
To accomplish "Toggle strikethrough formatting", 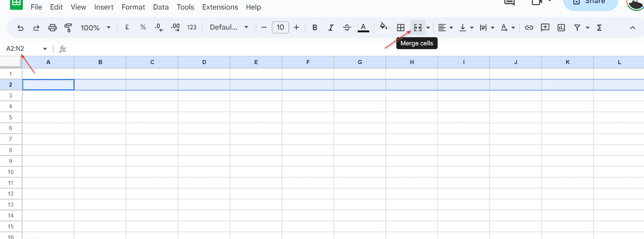I will (x=347, y=27).
